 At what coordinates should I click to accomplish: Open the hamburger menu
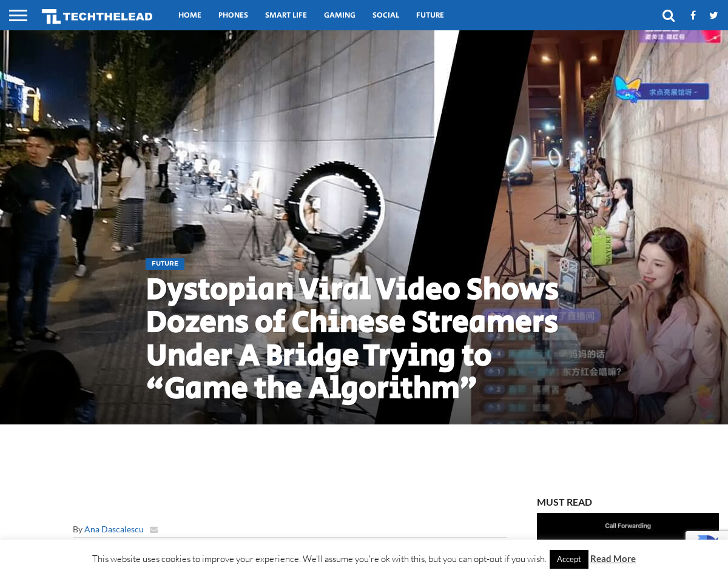click(18, 15)
